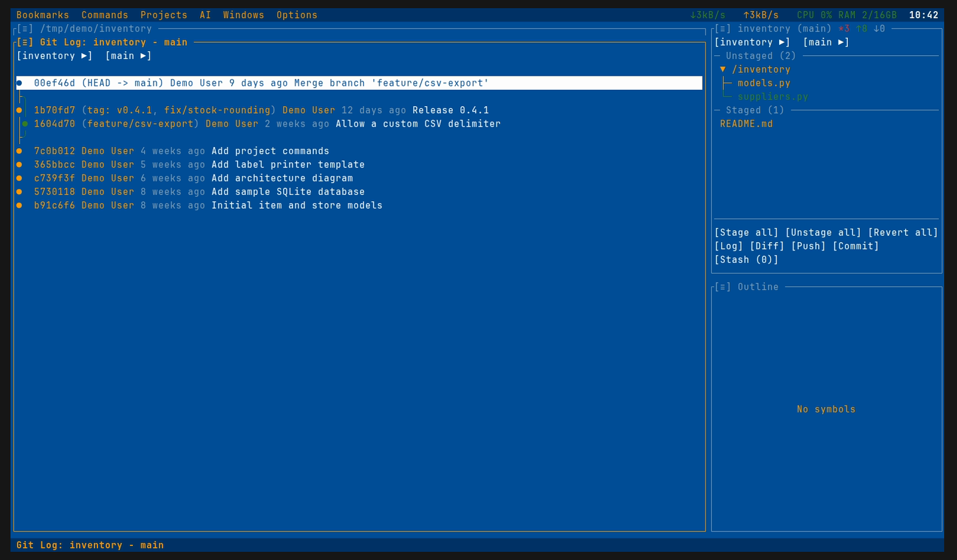Open the [inventory ►] dropdown in the git status panel
This screenshot has height=560, width=957.
click(753, 42)
